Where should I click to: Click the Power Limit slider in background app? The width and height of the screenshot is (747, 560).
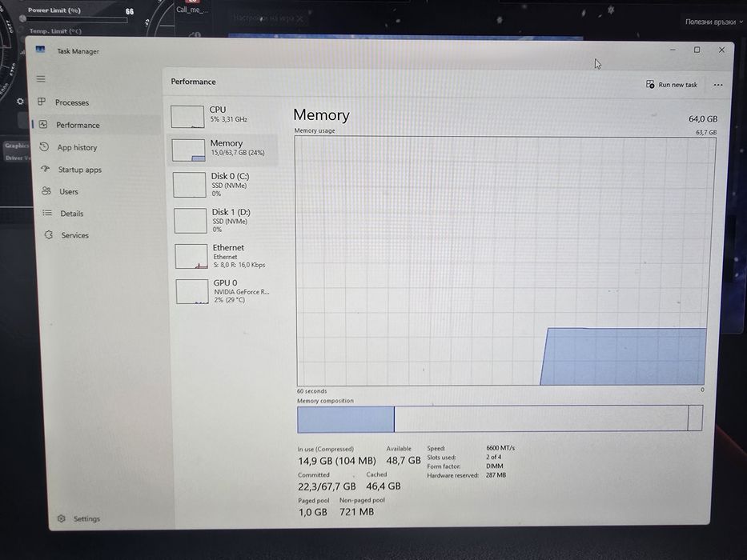pyautogui.click(x=76, y=19)
